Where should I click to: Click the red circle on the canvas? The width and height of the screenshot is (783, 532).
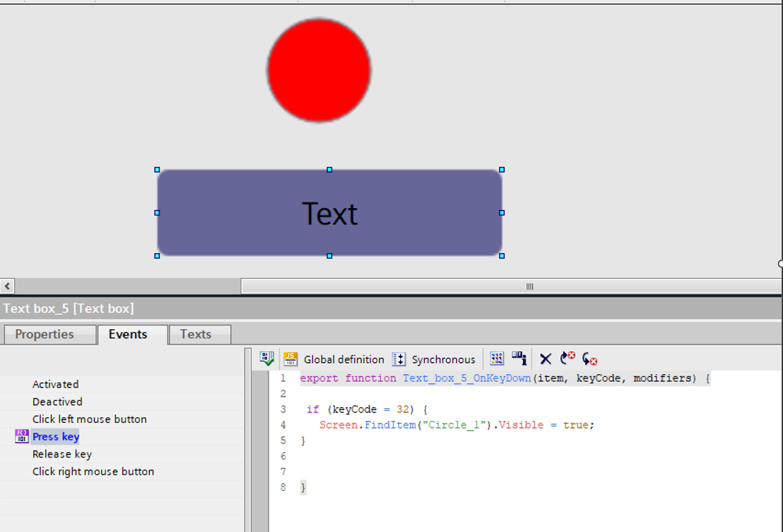tap(319, 71)
